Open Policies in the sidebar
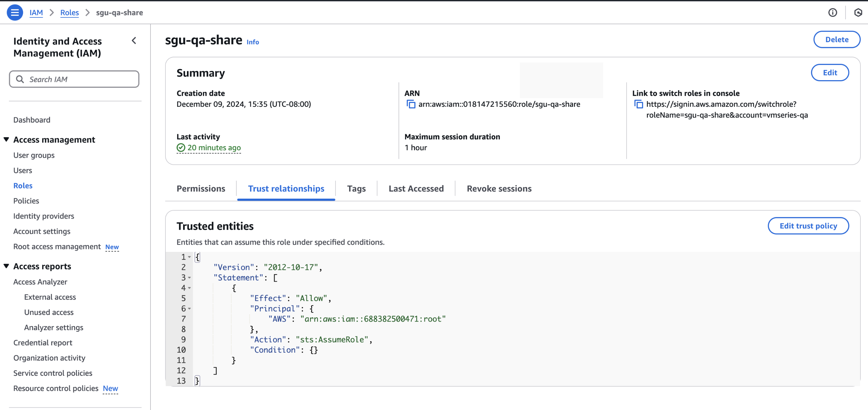The height and width of the screenshot is (410, 868). click(x=26, y=201)
